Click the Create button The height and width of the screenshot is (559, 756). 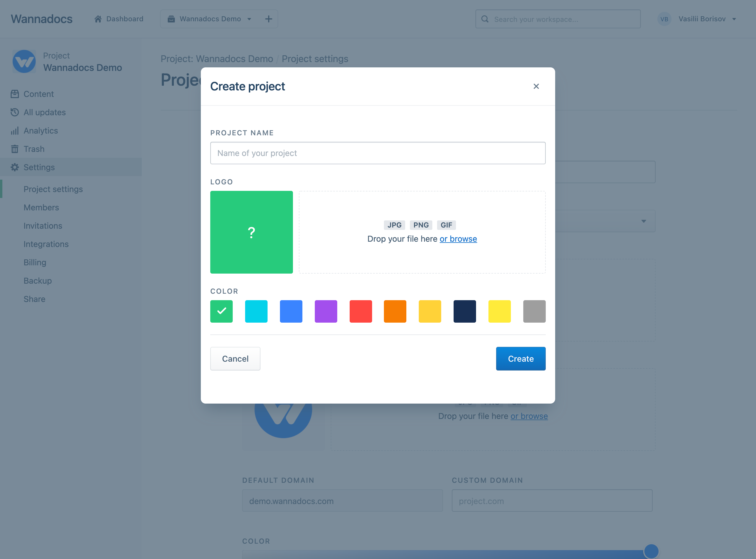pyautogui.click(x=521, y=359)
